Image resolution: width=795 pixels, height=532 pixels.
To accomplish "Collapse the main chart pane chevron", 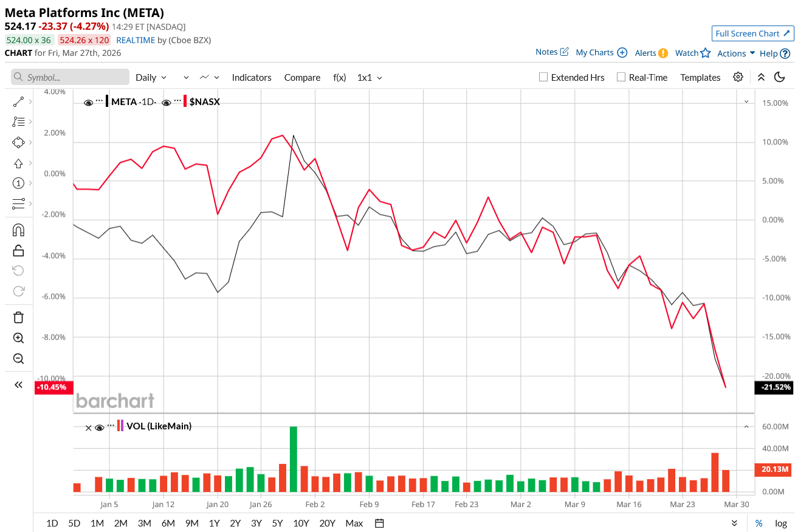I will [x=746, y=101].
